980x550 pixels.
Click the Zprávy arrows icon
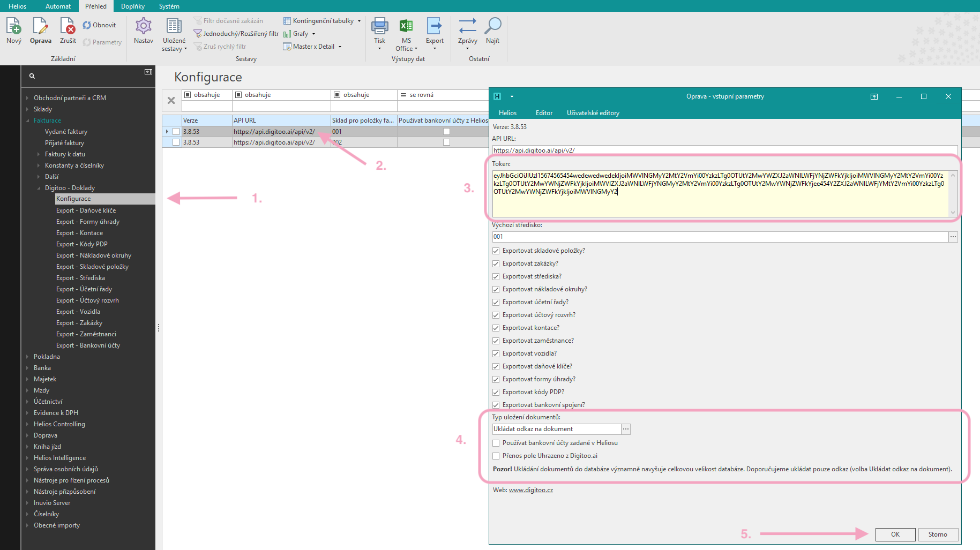click(x=468, y=26)
